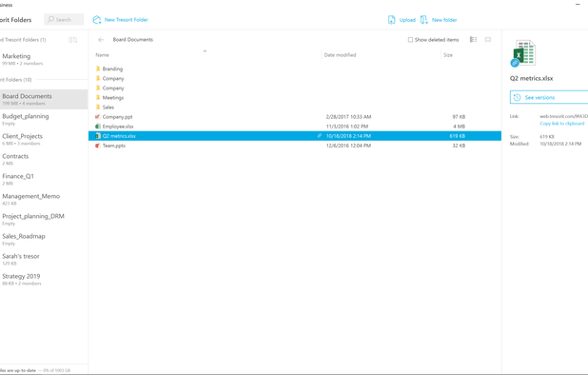The height and width of the screenshot is (375, 588).
Task: Click the Branding folder icon
Action: [98, 69]
